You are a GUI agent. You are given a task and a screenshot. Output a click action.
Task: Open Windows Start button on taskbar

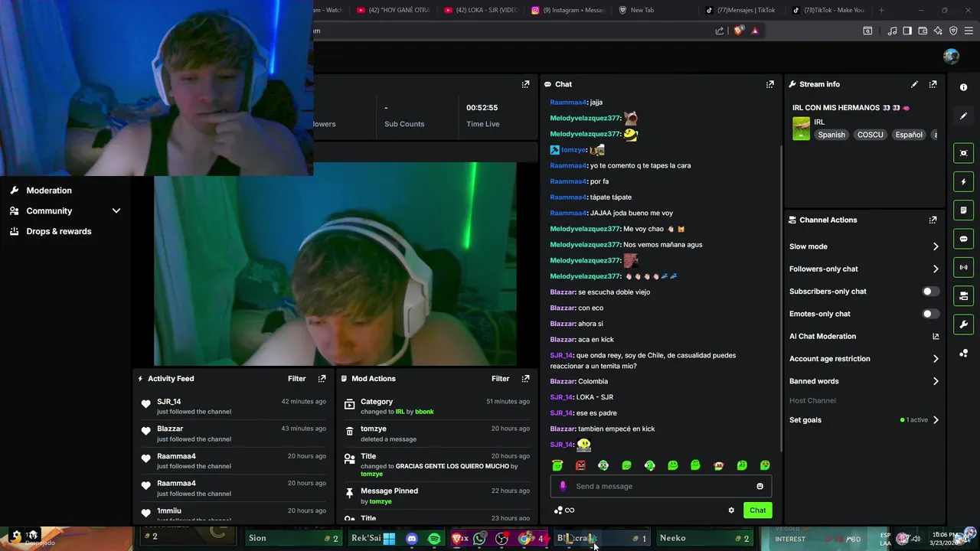click(389, 539)
